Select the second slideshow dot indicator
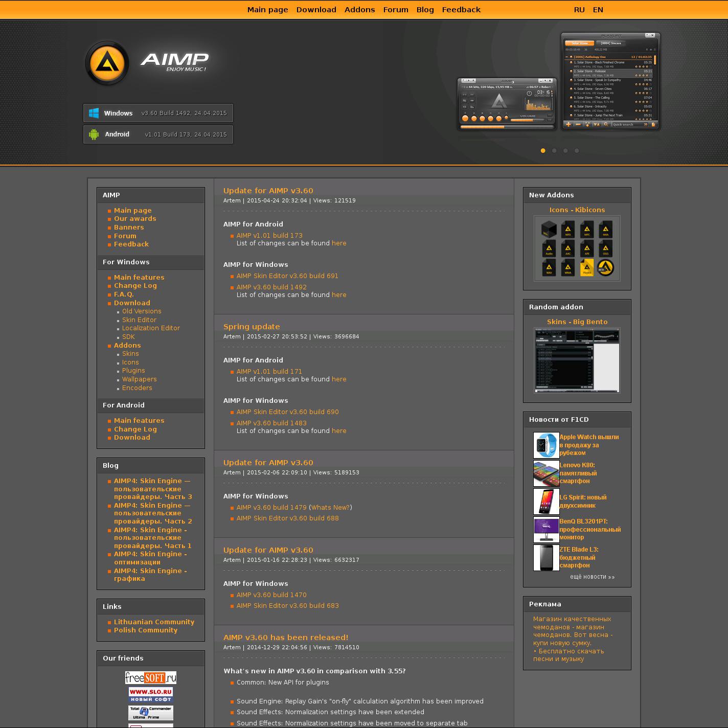 click(554, 151)
